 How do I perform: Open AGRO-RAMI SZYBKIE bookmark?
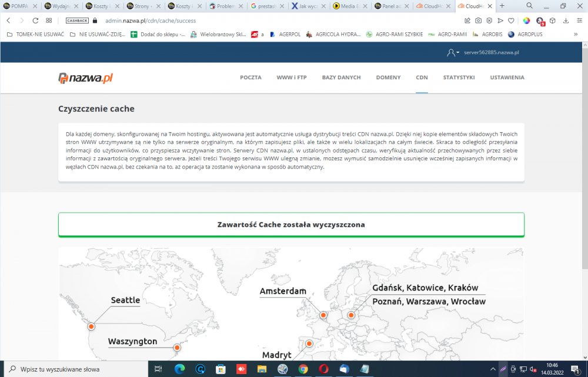(395, 34)
